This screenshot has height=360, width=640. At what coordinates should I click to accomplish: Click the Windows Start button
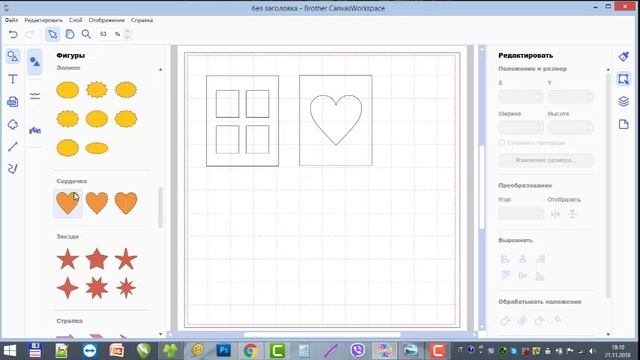9,350
